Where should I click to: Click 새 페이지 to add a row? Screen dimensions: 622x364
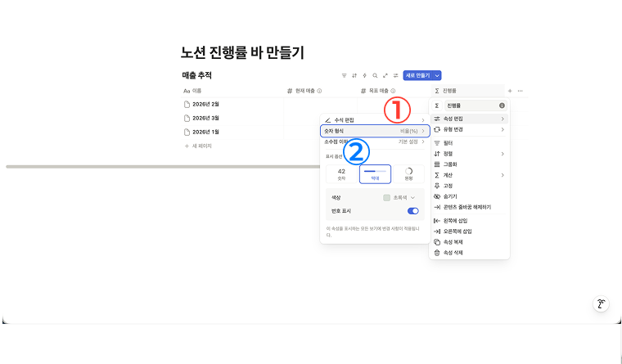198,146
